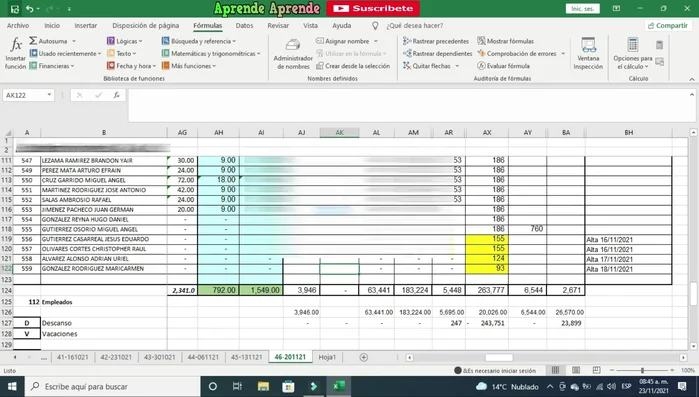Expand the formula bar
This screenshot has height=397, width=699.
(692, 94)
